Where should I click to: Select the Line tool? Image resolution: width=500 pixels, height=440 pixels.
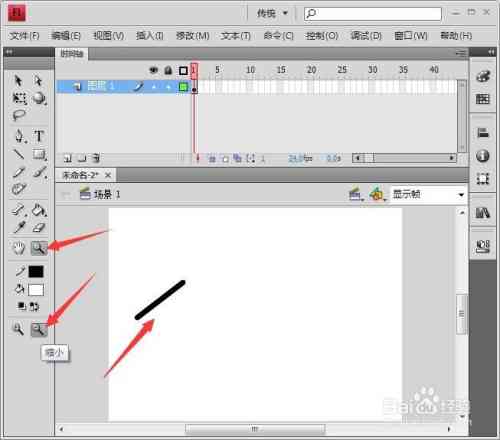click(19, 154)
